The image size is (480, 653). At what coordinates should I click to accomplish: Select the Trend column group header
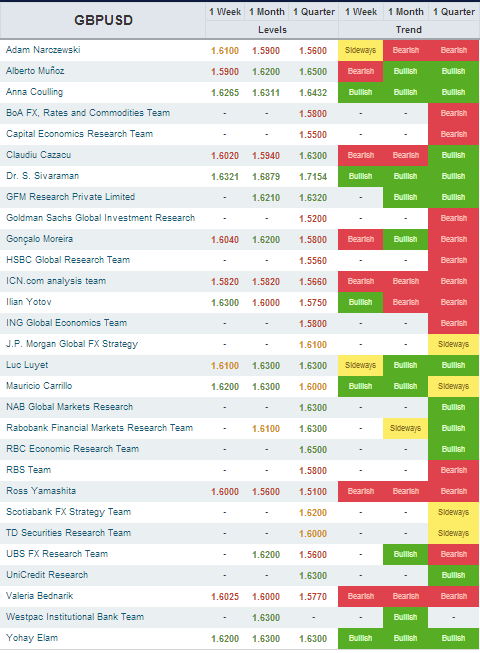pos(408,30)
